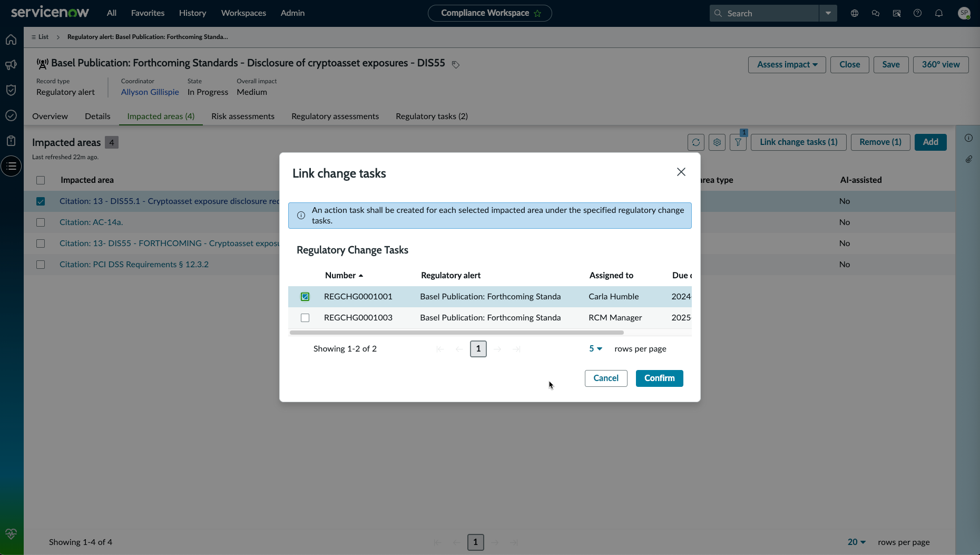This screenshot has height=555, width=980.
Task: Open the Favorites menu
Action: pyautogui.click(x=148, y=13)
